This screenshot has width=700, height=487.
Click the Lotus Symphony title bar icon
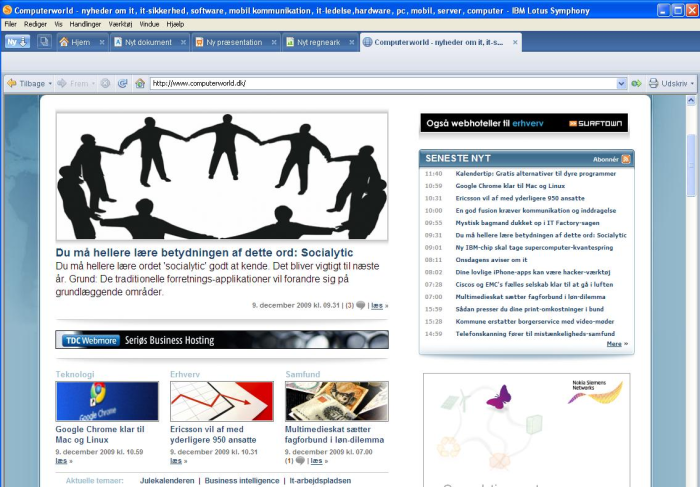coord(7,10)
